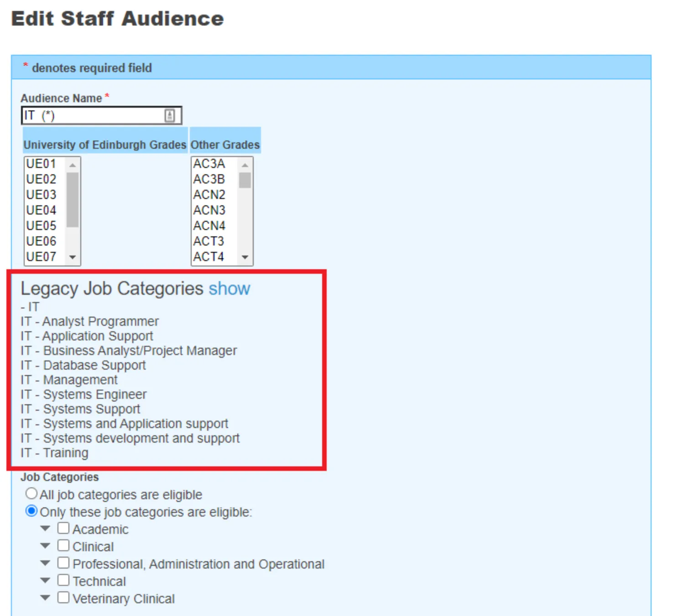Select grade UE04 in the list
The image size is (699, 616).
[42, 210]
